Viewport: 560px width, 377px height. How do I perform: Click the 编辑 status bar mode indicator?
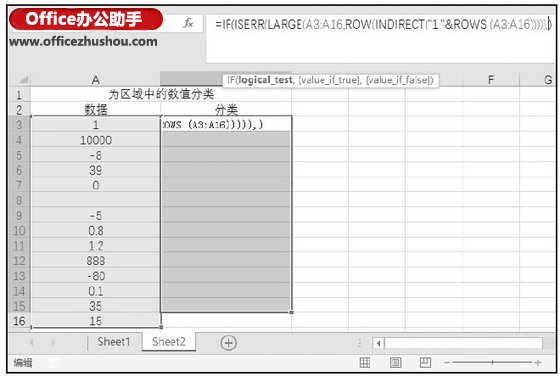point(23,363)
